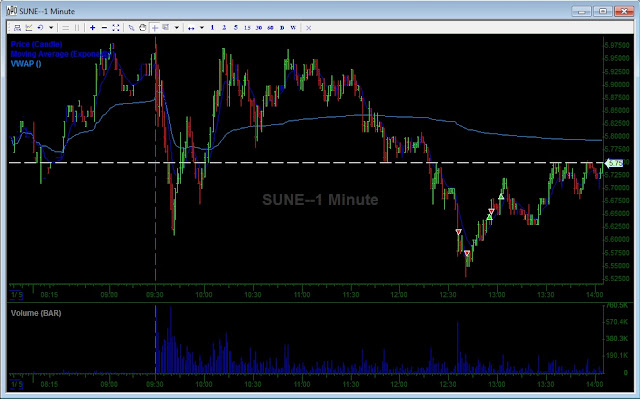
Task: Zoom in with the plus icon
Action: [x=93, y=28]
